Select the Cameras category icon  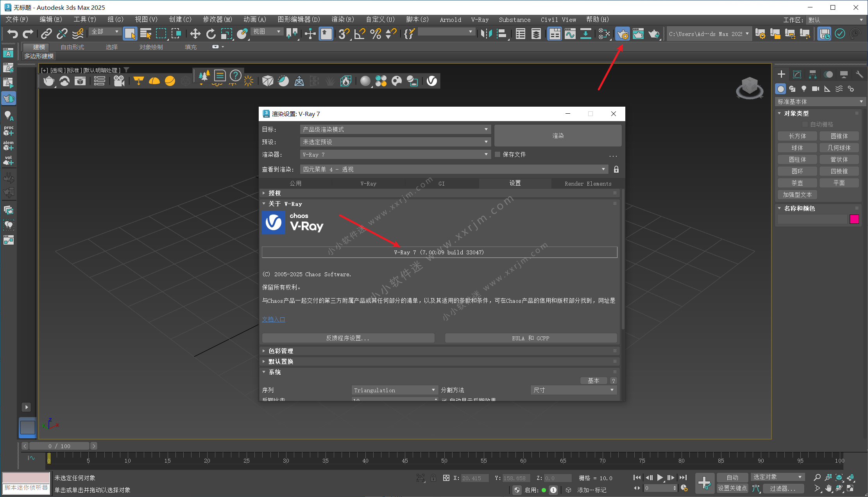coord(815,89)
